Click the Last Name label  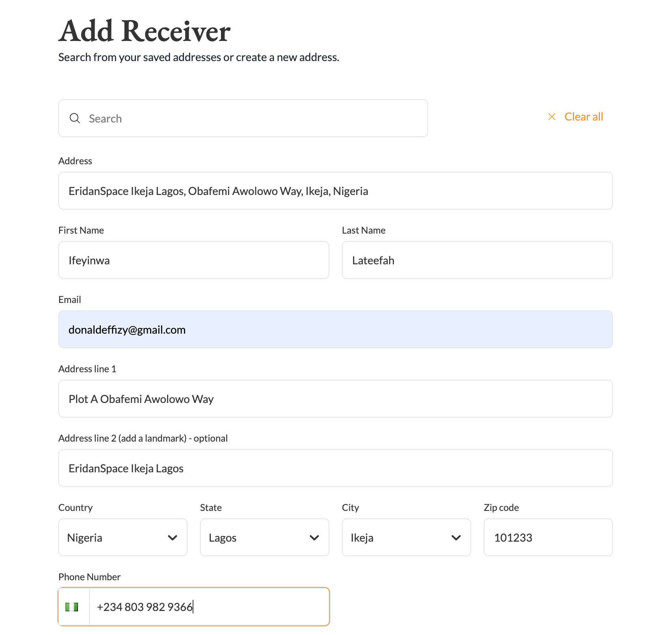point(364,230)
